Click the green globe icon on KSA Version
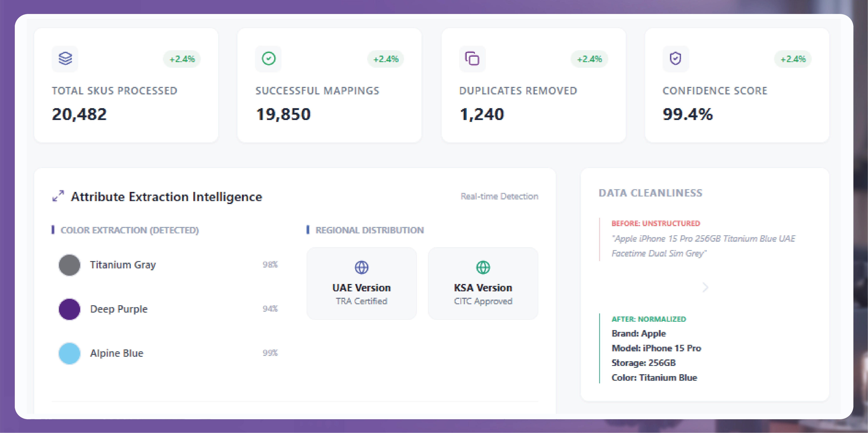The width and height of the screenshot is (868, 433). (x=483, y=267)
